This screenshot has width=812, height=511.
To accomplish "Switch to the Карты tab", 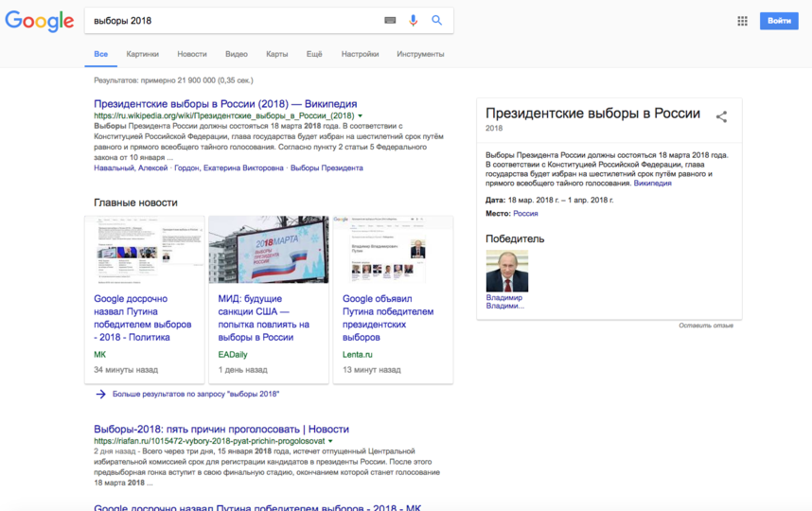I will click(x=276, y=54).
